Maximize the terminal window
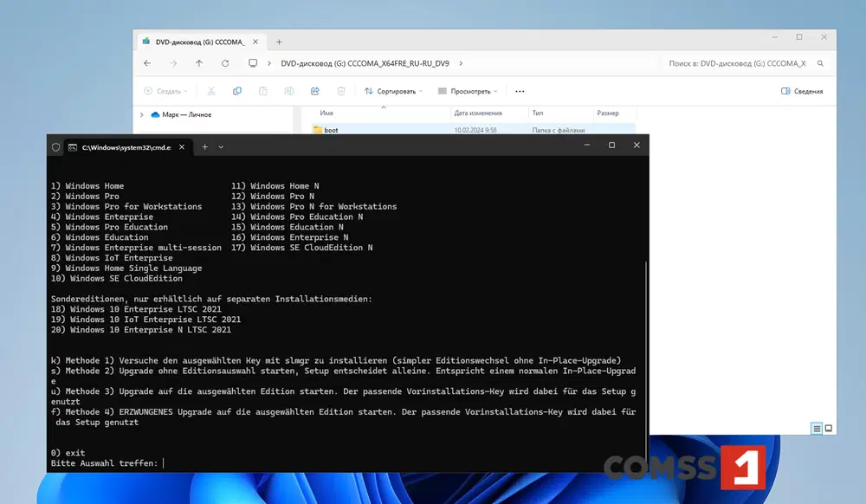The image size is (866, 504). [x=611, y=145]
